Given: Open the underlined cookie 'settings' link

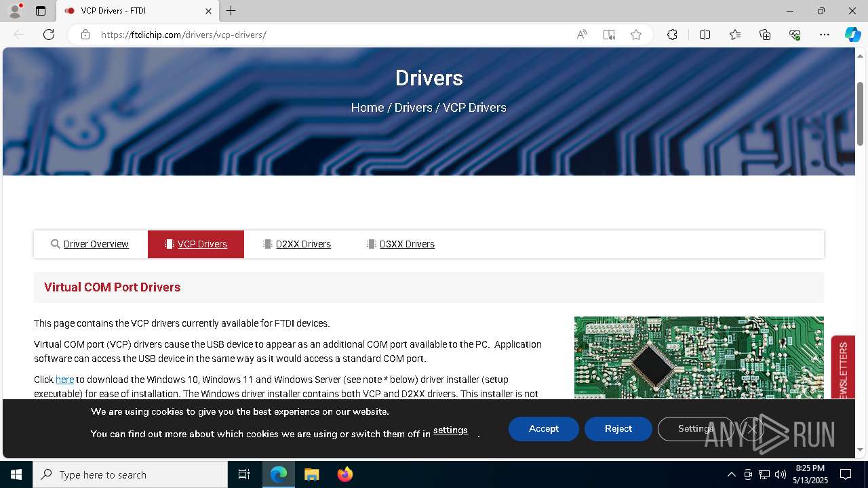Looking at the screenshot, I should [x=450, y=430].
